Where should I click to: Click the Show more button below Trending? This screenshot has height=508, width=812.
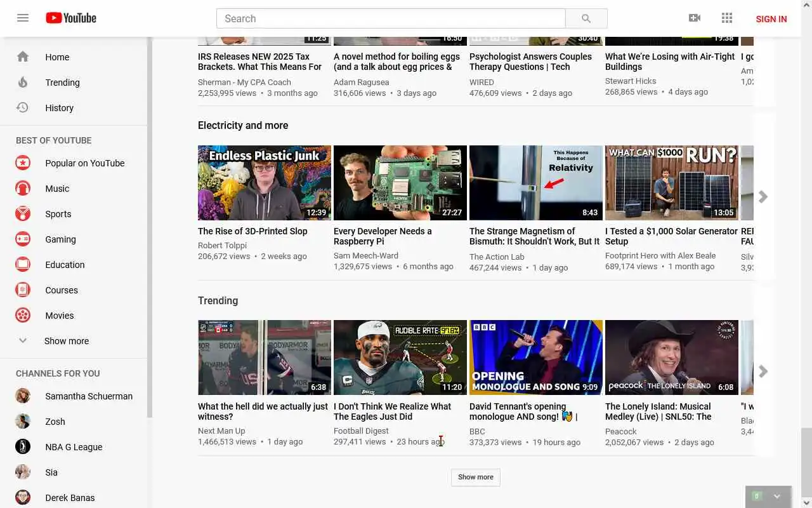[x=476, y=477]
